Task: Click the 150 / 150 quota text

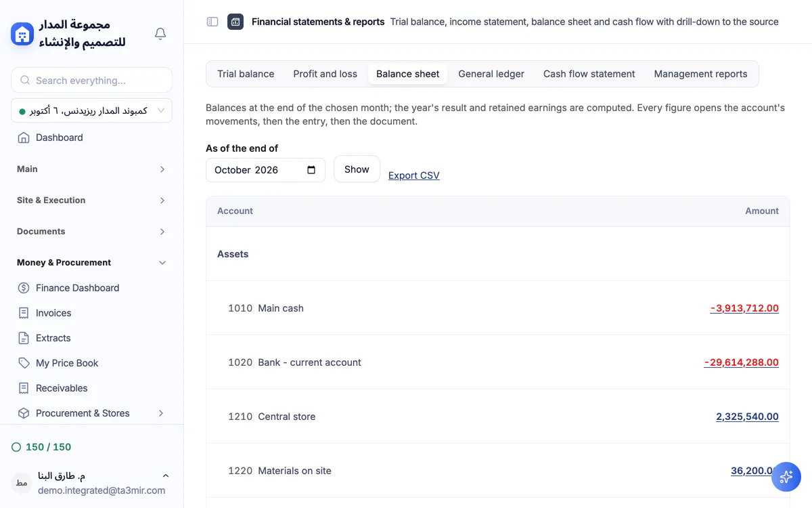Action: [48, 447]
